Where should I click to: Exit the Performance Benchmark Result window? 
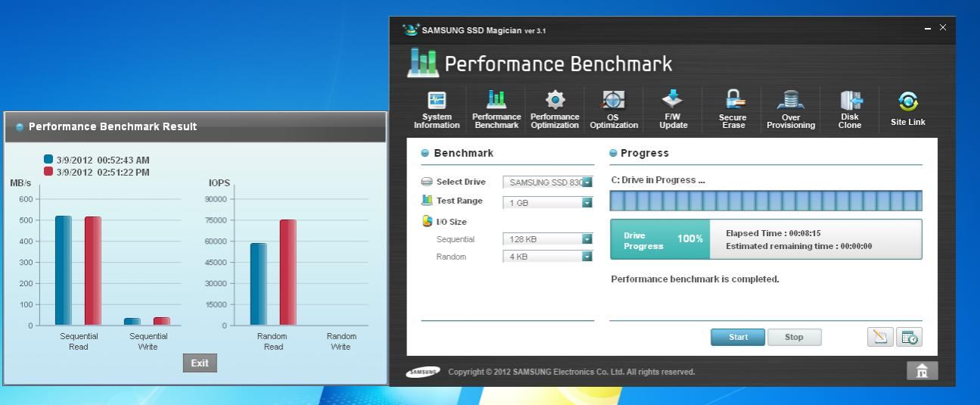click(x=200, y=363)
